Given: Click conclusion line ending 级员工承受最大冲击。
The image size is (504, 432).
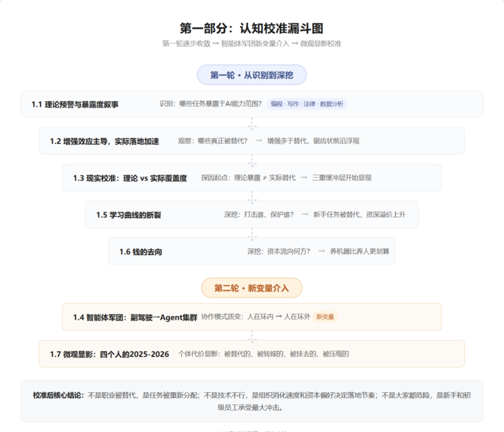Looking at the screenshot, I should pos(250,407).
